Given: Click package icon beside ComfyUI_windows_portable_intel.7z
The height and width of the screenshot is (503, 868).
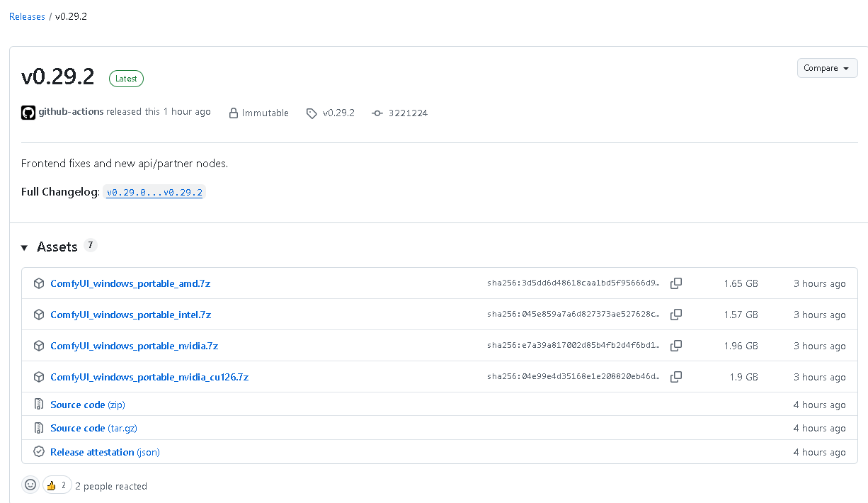Looking at the screenshot, I should 39,315.
